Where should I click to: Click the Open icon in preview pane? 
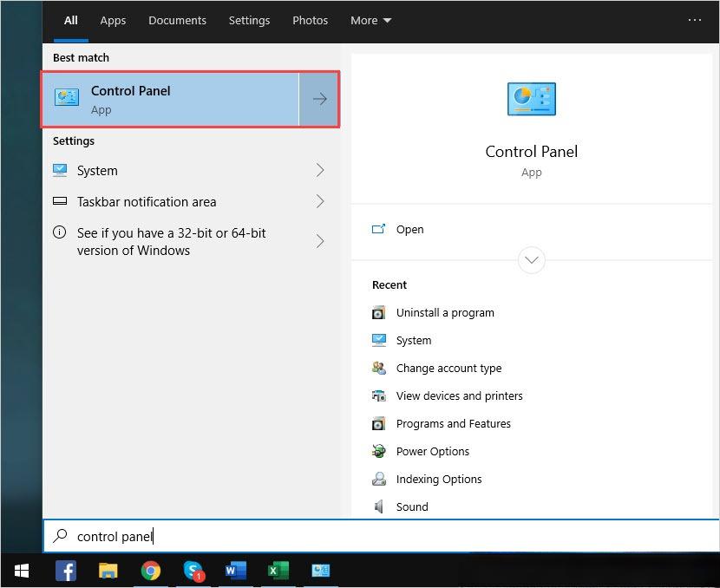point(378,229)
